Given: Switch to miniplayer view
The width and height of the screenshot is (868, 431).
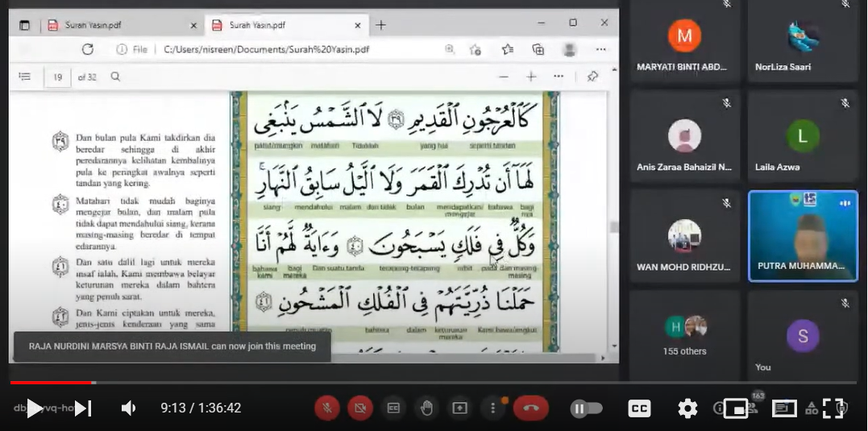Looking at the screenshot, I should [x=736, y=408].
